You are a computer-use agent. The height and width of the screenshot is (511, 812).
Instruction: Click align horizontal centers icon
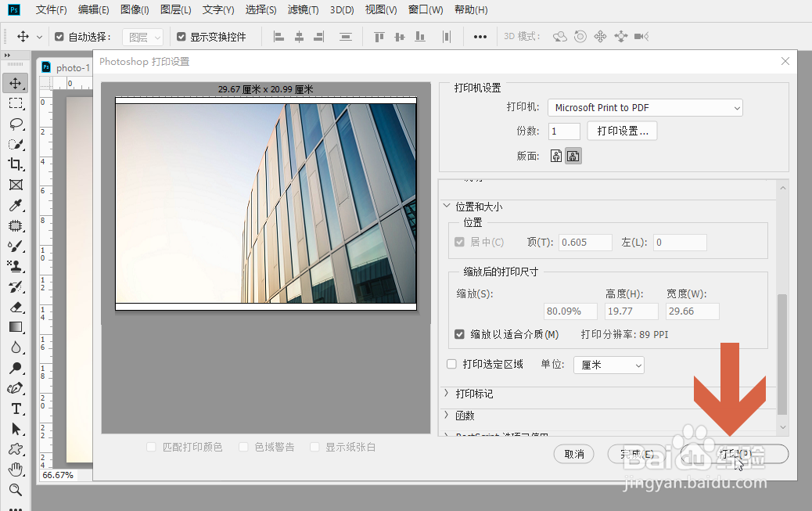click(299, 37)
